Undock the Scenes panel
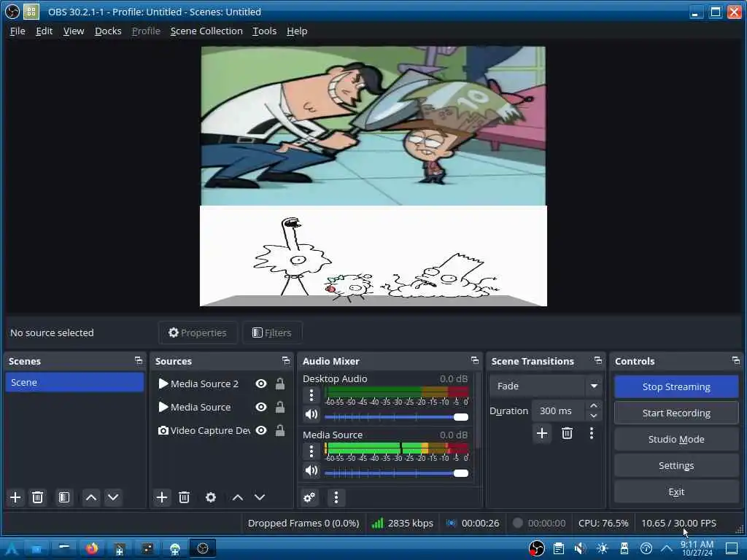Viewport: 747px width, 560px height. click(x=138, y=360)
